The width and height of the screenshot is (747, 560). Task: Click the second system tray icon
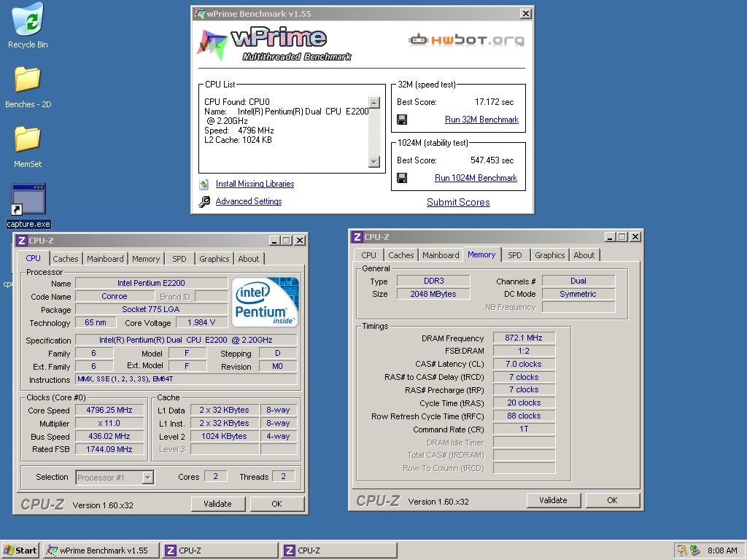tap(695, 551)
